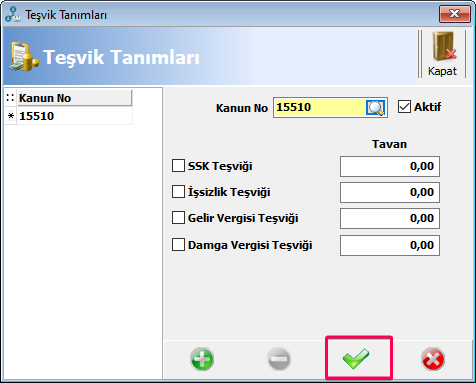Image resolution: width=476 pixels, height=383 pixels.
Task: Click the Teşvik Tanımları header coins icon
Action: 23,56
